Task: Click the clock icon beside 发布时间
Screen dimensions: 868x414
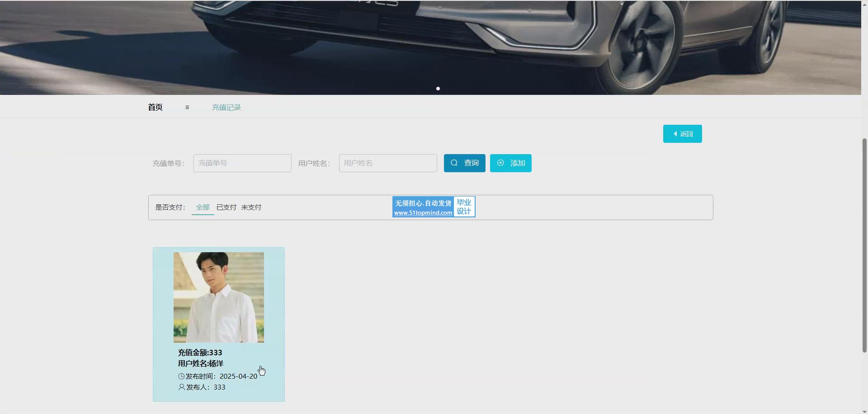Action: pyautogui.click(x=181, y=376)
